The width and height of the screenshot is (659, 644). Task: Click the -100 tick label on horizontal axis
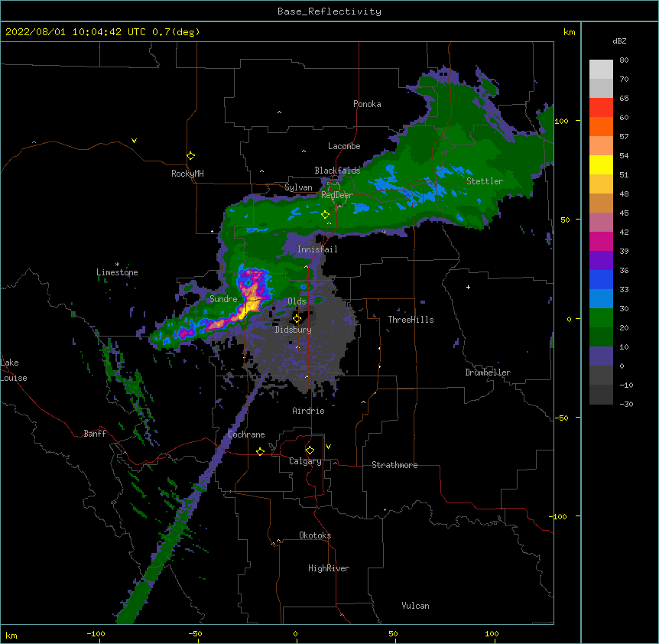pos(96,633)
